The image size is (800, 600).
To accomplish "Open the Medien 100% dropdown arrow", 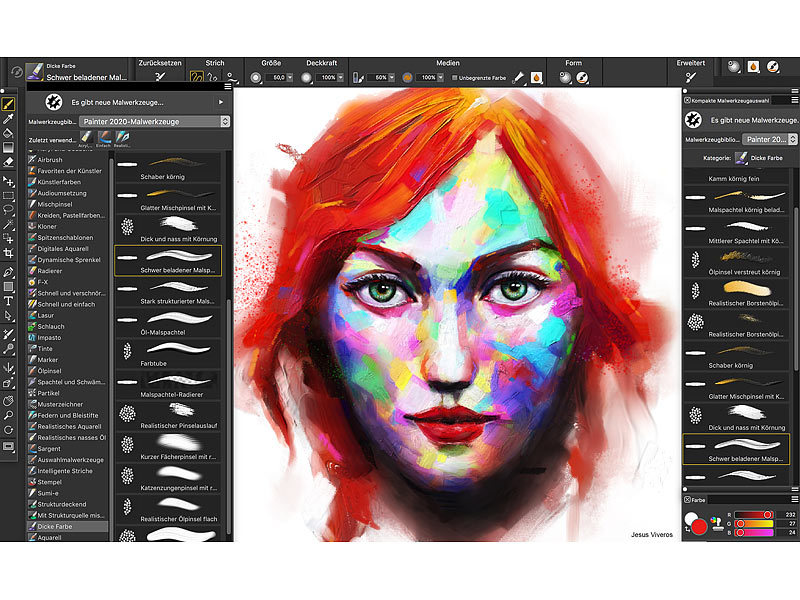I will 439,78.
